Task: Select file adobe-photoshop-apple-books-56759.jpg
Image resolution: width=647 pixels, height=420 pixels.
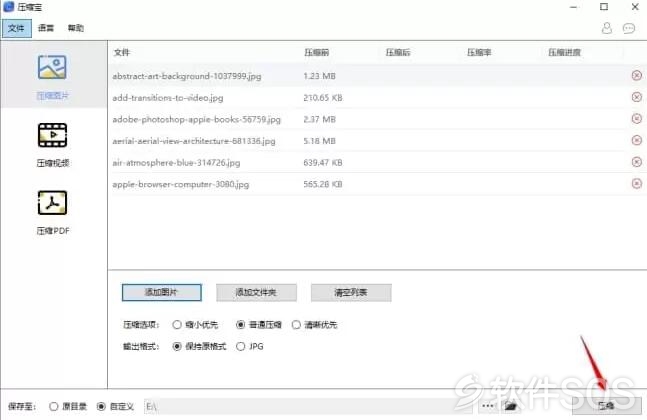Action: coord(196,119)
